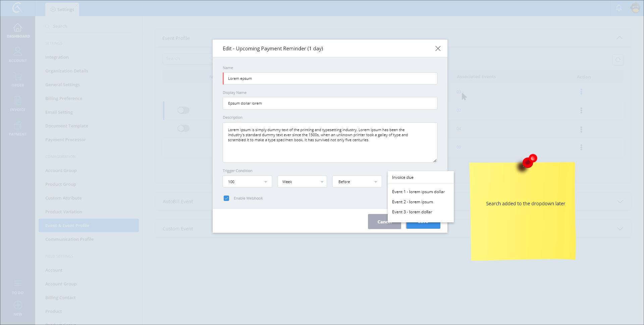The width and height of the screenshot is (644, 325).
Task: Select Event 2 - lorem ipsum option
Action: [x=412, y=202]
